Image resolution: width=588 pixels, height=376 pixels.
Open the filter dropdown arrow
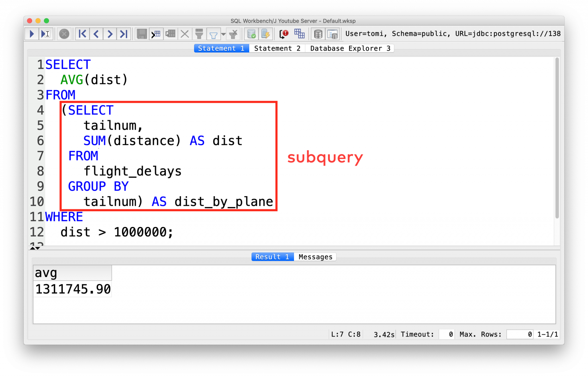[x=224, y=34]
